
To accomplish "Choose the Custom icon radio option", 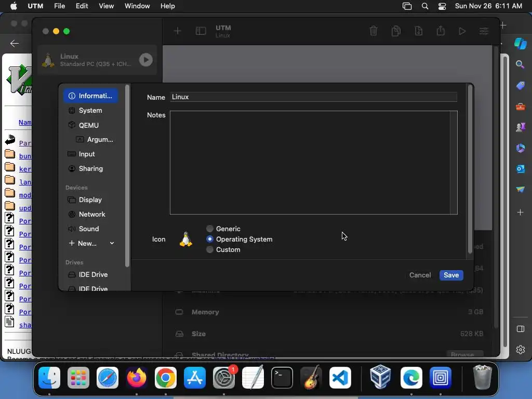I will pyautogui.click(x=210, y=250).
